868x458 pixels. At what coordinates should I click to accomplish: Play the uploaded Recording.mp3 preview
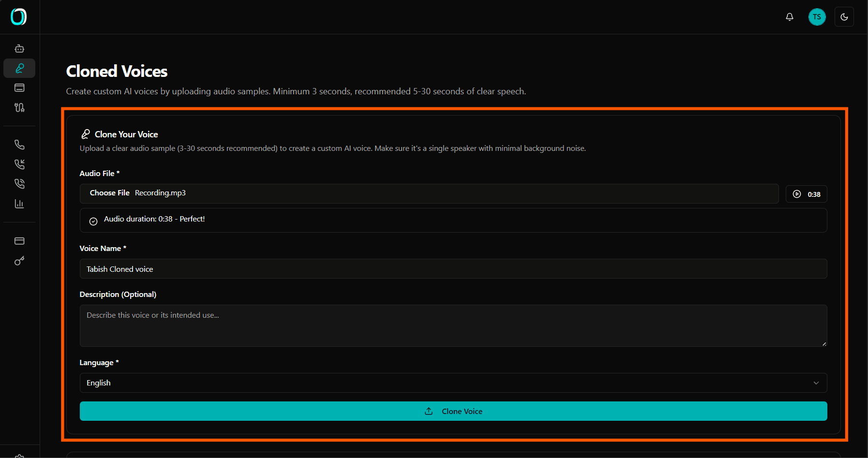pos(796,194)
